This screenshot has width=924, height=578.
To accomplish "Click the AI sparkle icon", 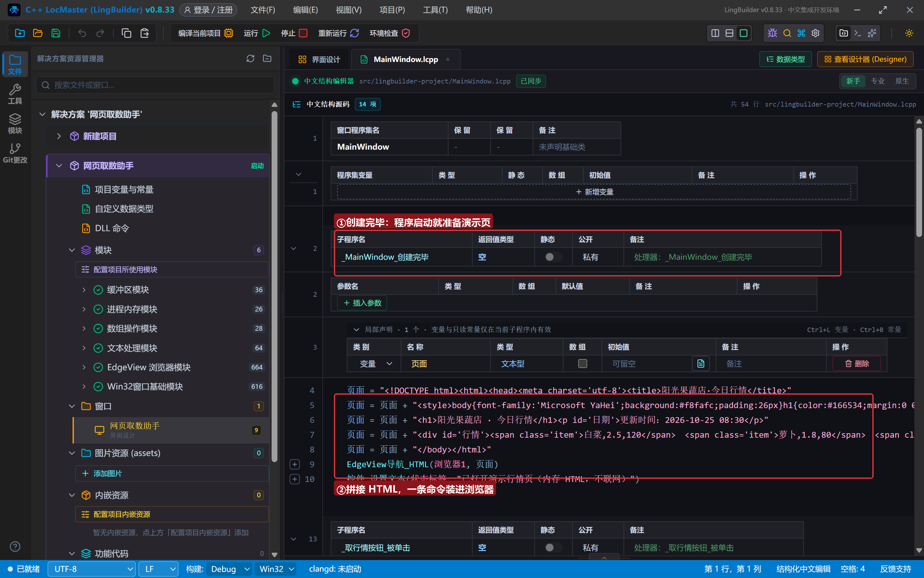I will [x=872, y=33].
